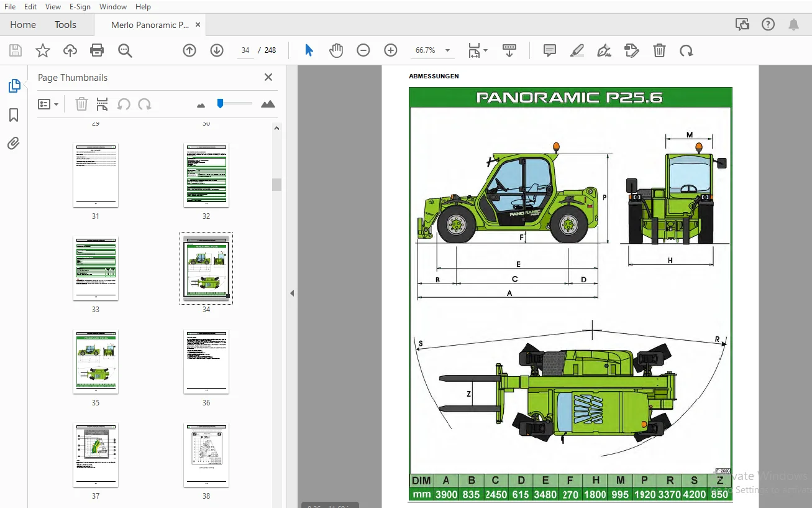Select the page 36 thumbnail
Screen dimensions: 812x508
point(206,362)
